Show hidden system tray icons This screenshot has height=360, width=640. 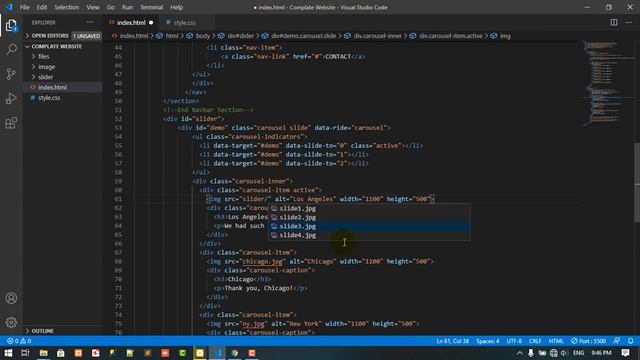(x=520, y=353)
